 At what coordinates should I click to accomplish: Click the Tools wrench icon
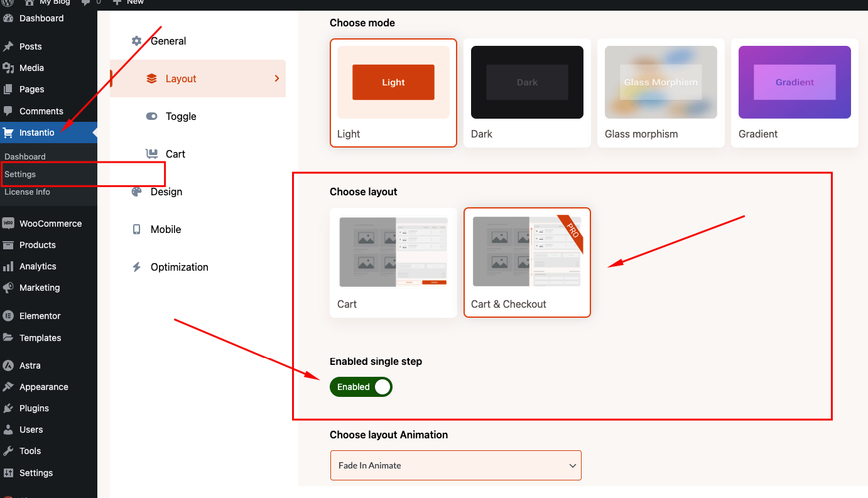[8, 451]
